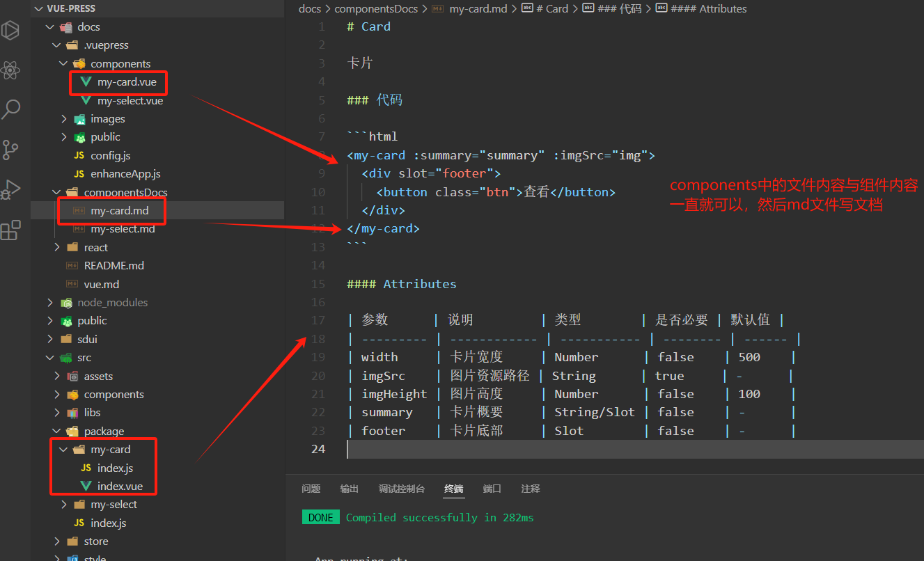Collapse the componentsDocs folder
The width and height of the screenshot is (924, 561).
click(56, 192)
